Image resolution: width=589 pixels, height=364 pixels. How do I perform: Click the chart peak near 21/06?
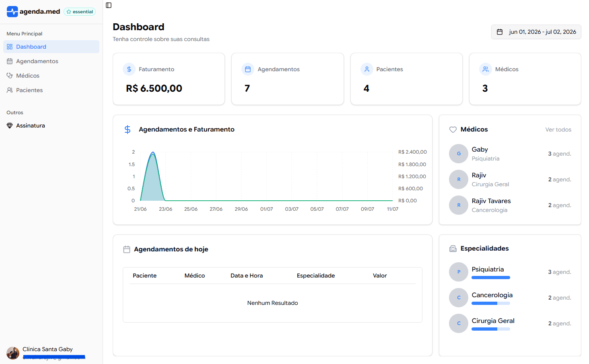coord(152,153)
